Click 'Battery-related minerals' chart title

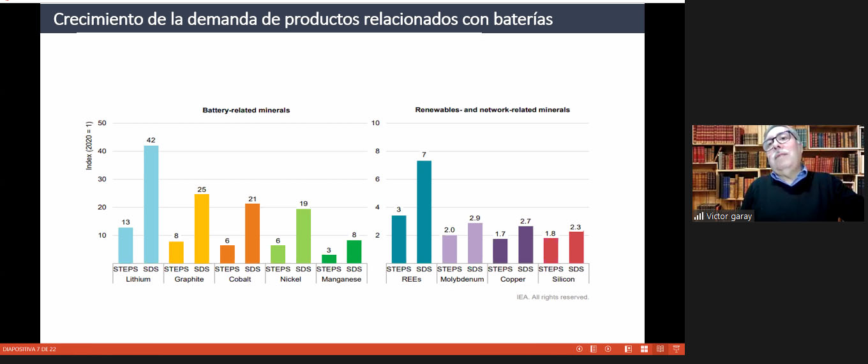click(x=246, y=110)
